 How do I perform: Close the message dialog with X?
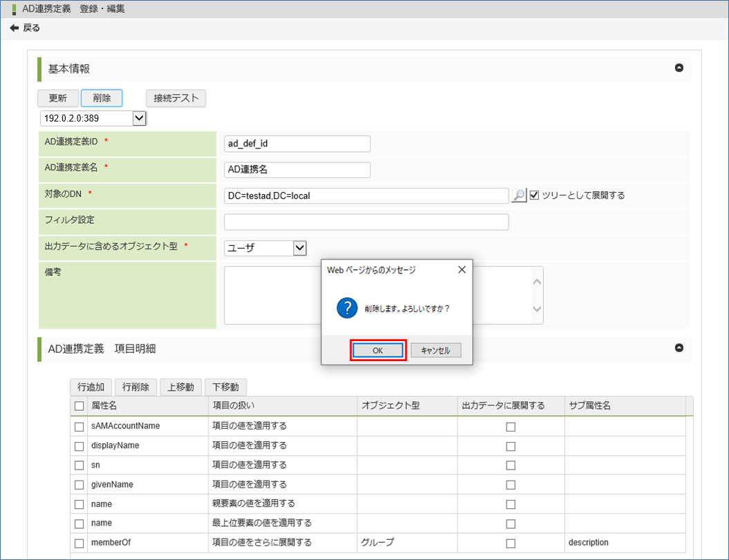pos(462,270)
